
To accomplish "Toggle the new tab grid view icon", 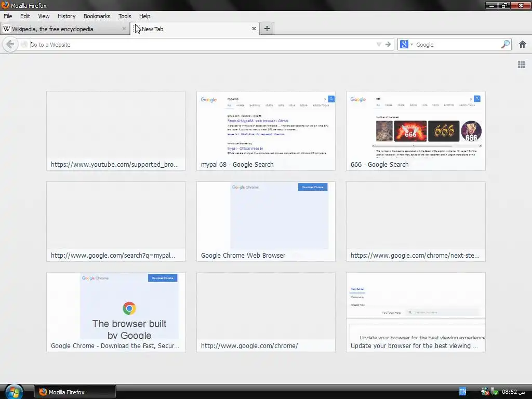I will click(x=522, y=64).
